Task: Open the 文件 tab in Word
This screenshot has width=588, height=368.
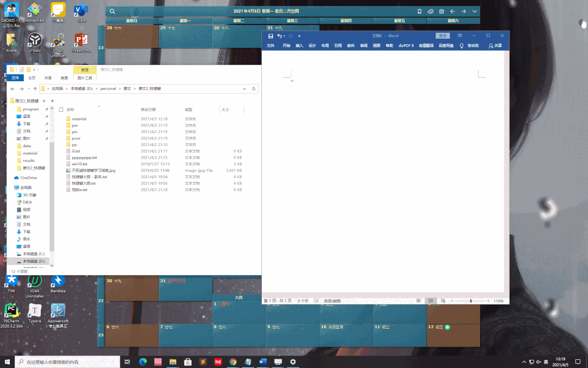Action: click(x=271, y=45)
